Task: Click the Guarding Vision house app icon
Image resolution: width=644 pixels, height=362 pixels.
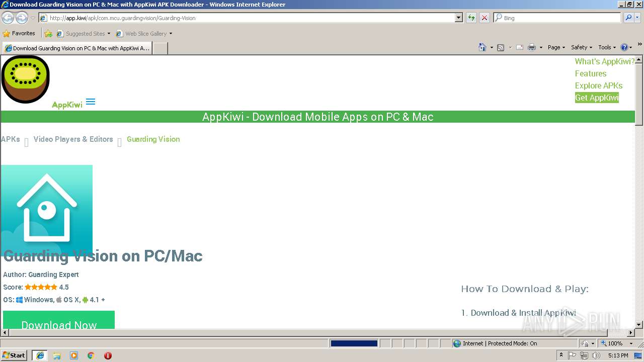Action: 47,210
